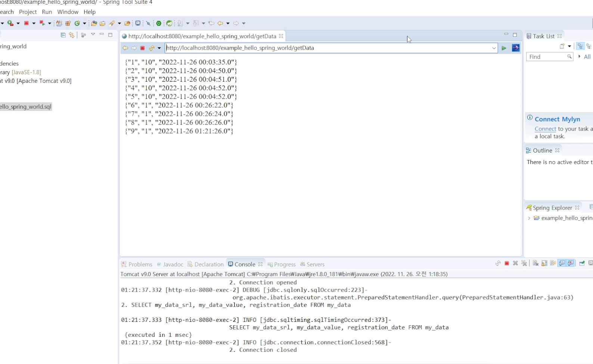Viewport: 593px width, 364px height.
Task: Click the Open Web Browser monitor icon
Action: click(x=138, y=23)
